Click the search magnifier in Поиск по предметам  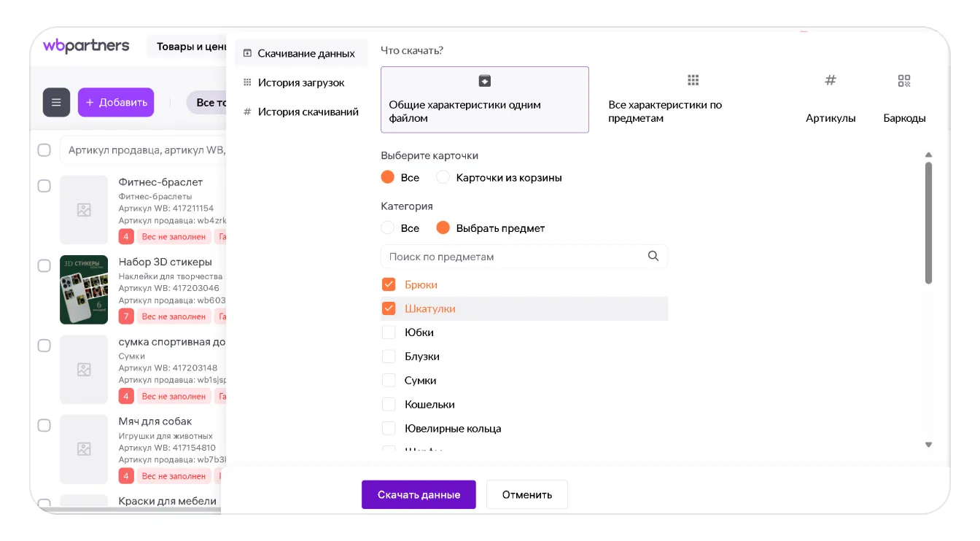pyautogui.click(x=653, y=256)
